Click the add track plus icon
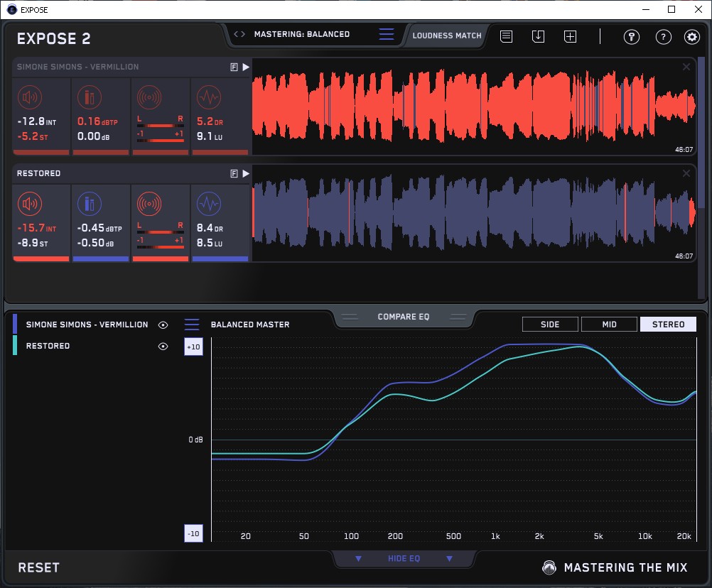Viewport: 712px width, 588px height. pos(570,37)
